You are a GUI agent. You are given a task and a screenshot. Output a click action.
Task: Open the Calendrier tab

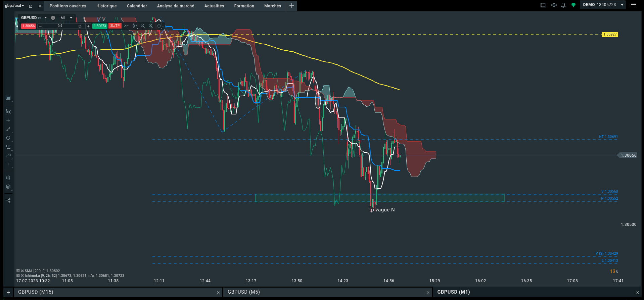137,6
